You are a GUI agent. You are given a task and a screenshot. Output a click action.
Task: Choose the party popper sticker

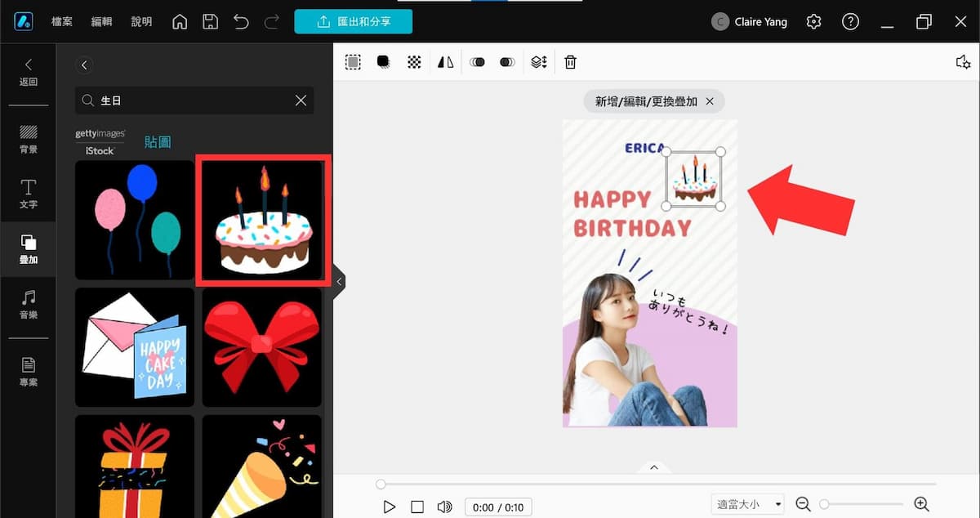pyautogui.click(x=262, y=466)
